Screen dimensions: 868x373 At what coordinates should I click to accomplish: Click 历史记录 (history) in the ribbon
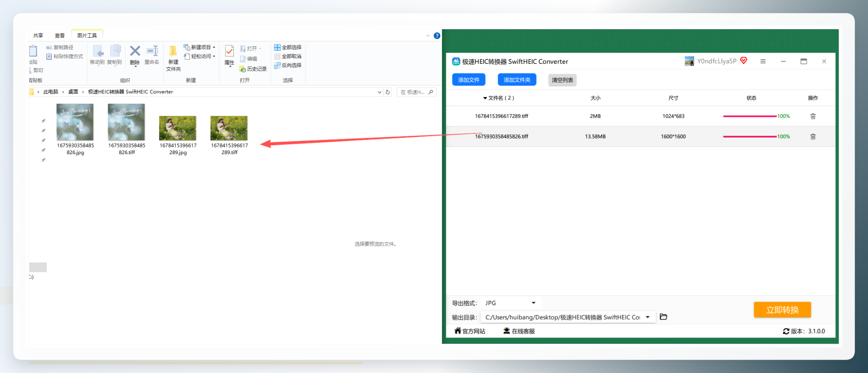253,69
